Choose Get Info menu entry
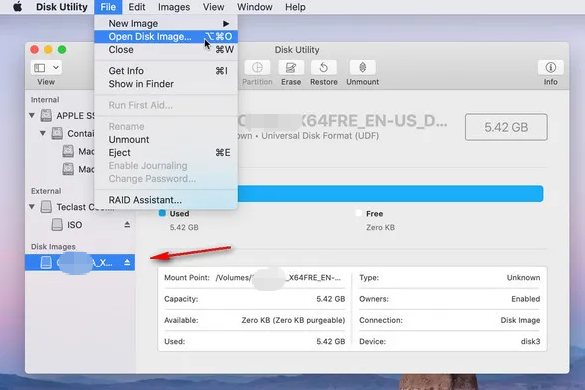The width and height of the screenshot is (585, 390). [x=166, y=71]
